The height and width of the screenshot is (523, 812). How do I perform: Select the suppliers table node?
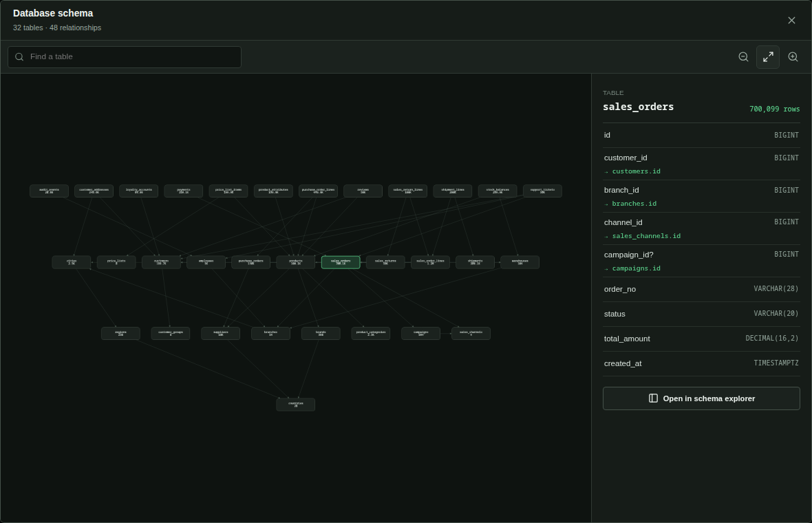[x=221, y=334]
